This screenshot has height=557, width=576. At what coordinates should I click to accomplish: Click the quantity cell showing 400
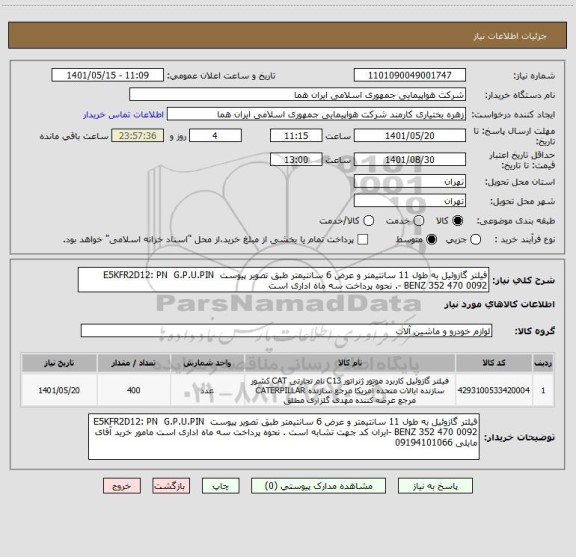pos(134,390)
